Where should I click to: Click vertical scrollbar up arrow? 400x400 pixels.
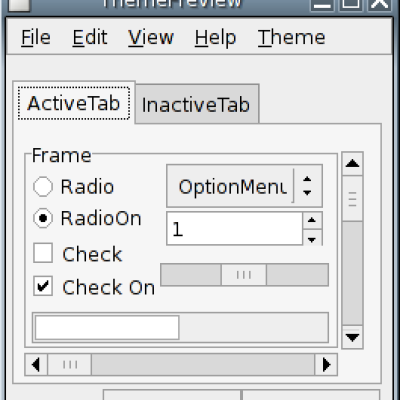point(352,164)
